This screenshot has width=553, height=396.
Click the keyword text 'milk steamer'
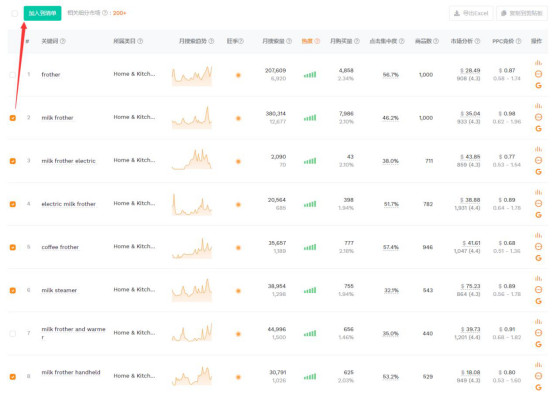tap(59, 290)
